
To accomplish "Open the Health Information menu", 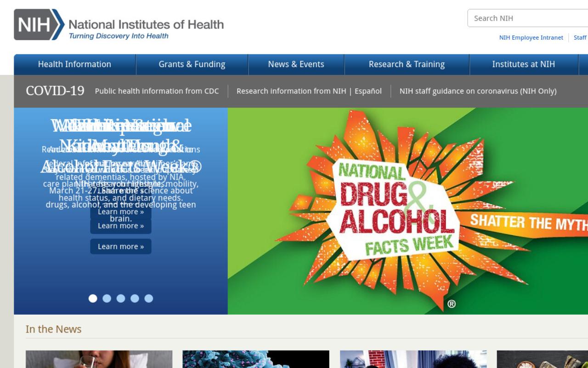I will (74, 64).
